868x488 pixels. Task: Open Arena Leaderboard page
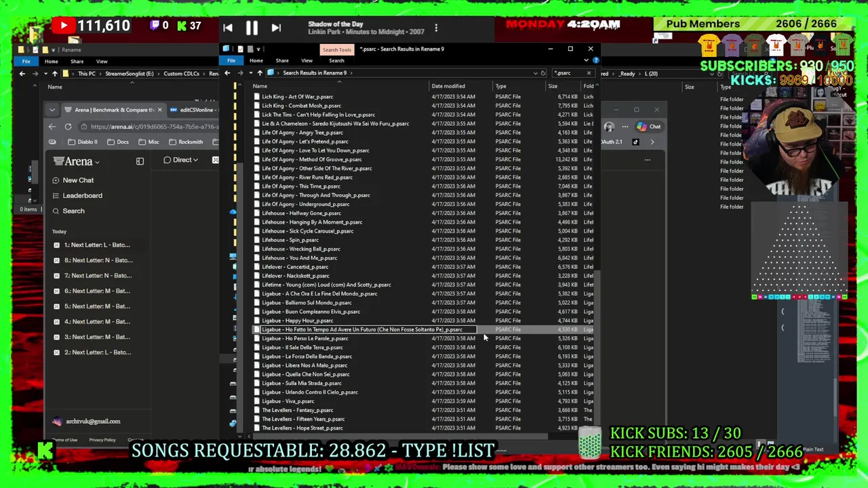(x=82, y=195)
